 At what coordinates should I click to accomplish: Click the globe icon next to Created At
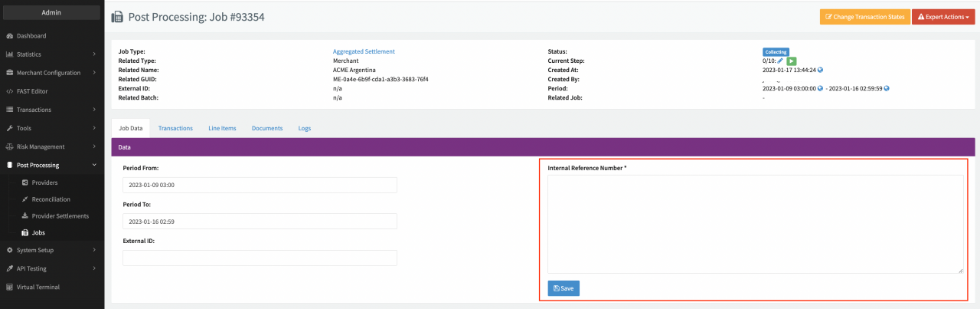click(820, 70)
